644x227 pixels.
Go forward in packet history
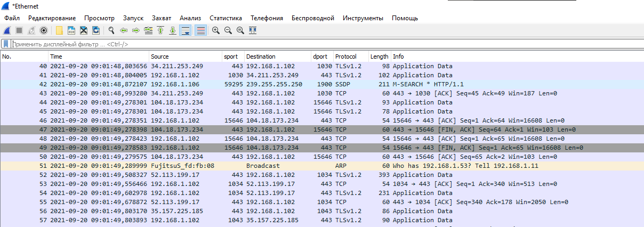point(136,31)
